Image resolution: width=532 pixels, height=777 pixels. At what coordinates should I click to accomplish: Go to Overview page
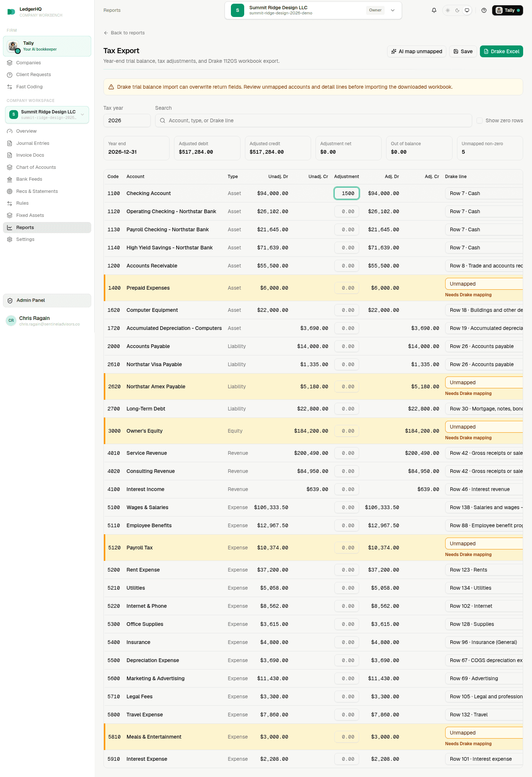tap(47, 131)
